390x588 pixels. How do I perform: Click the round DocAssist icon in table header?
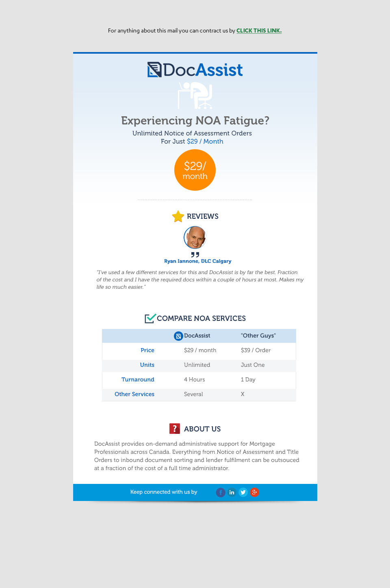click(178, 336)
